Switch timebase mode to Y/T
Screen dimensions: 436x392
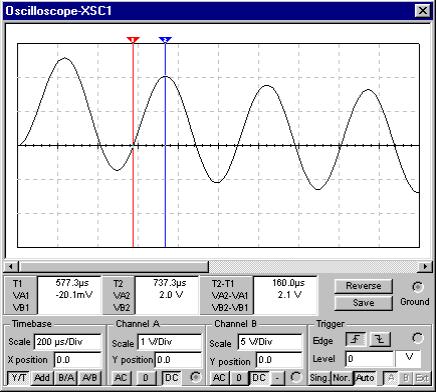[19, 378]
